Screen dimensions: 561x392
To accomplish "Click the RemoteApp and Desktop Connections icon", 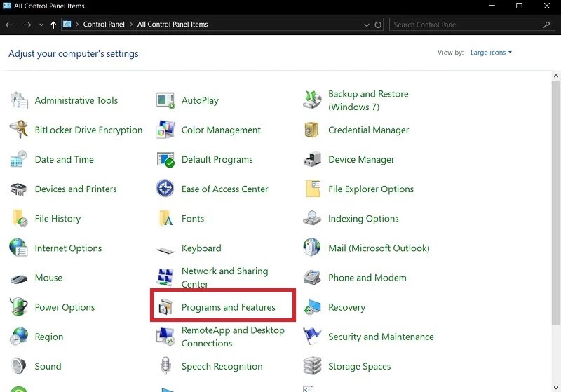I will (165, 337).
